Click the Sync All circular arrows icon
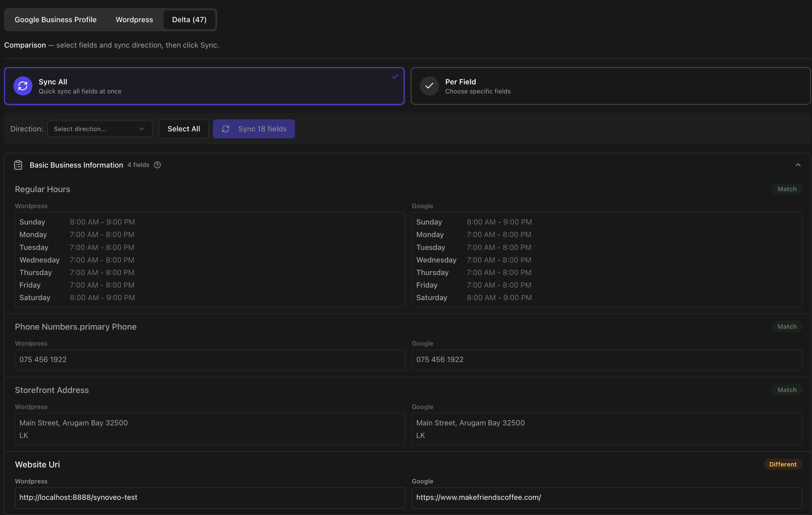This screenshot has width=812, height=515. click(22, 86)
